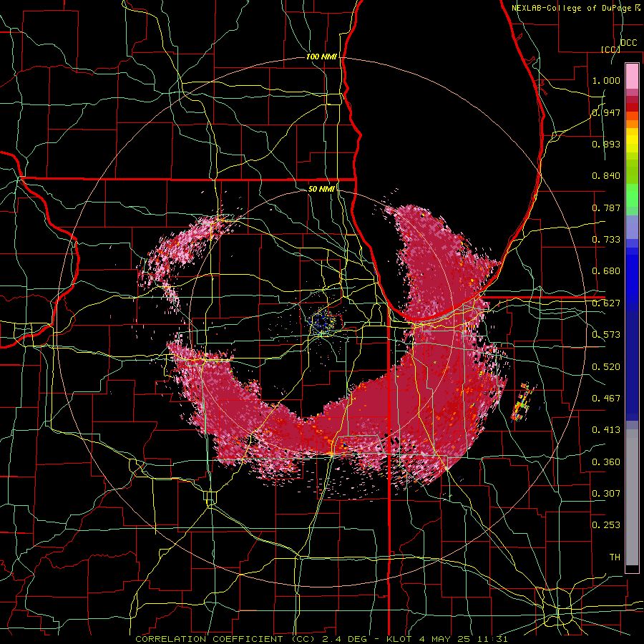The width and height of the screenshot is (644, 644).
Task: Click the [CC] units label
Action: tap(610, 49)
